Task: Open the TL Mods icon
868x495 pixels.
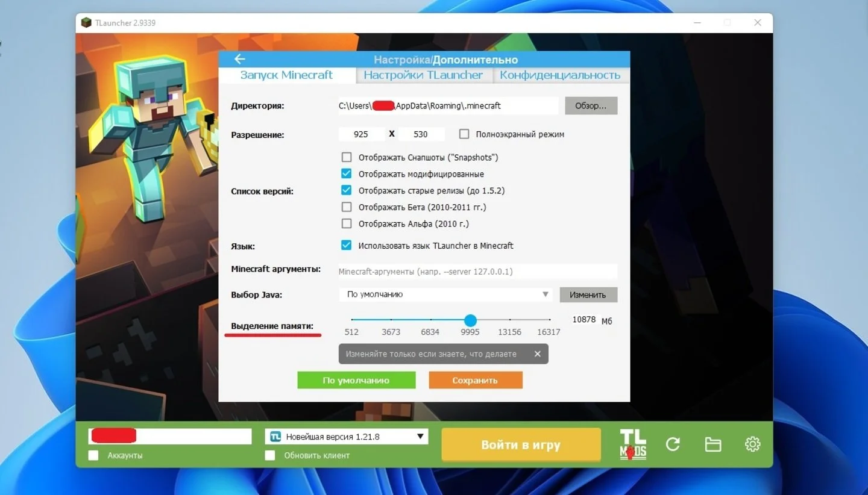Action: click(633, 445)
